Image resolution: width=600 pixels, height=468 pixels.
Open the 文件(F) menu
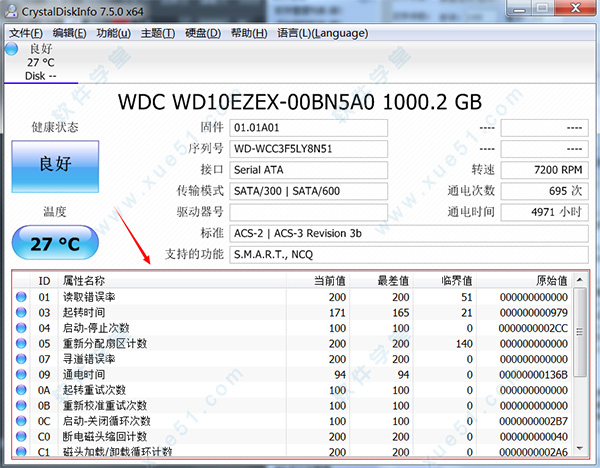26,33
